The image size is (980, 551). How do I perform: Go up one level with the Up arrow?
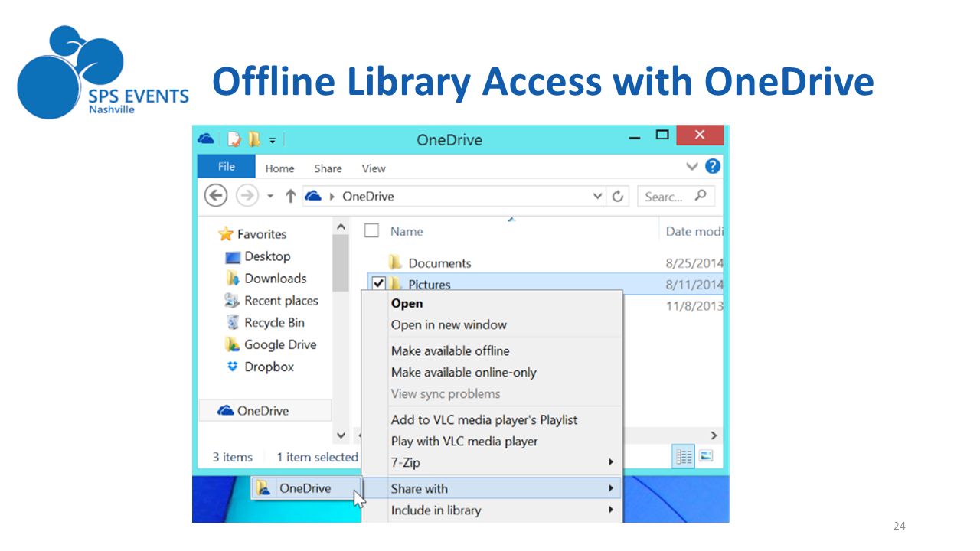290,196
